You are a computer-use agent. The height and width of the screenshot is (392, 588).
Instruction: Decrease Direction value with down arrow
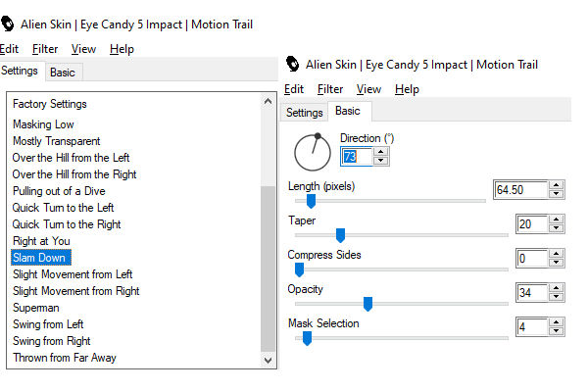[x=380, y=161]
